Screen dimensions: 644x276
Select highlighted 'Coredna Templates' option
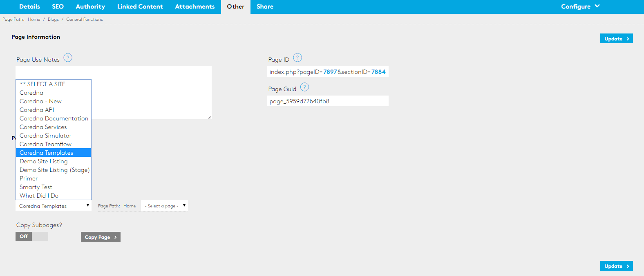point(54,153)
